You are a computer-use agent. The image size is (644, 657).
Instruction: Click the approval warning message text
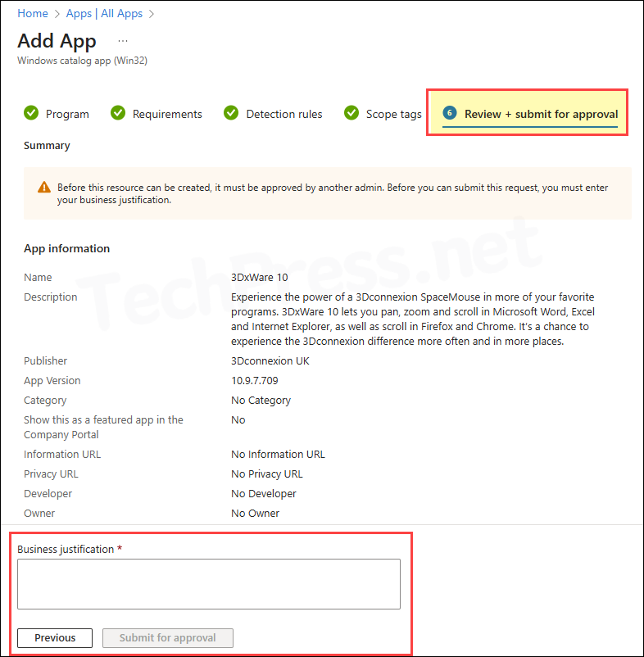[333, 193]
